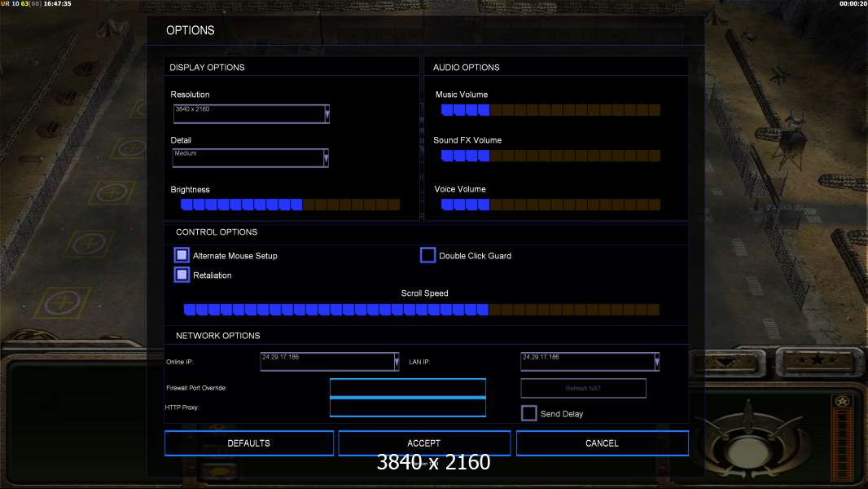The height and width of the screenshot is (489, 868).
Task: Adjust the Sound FX Volume slider
Action: 550,156
